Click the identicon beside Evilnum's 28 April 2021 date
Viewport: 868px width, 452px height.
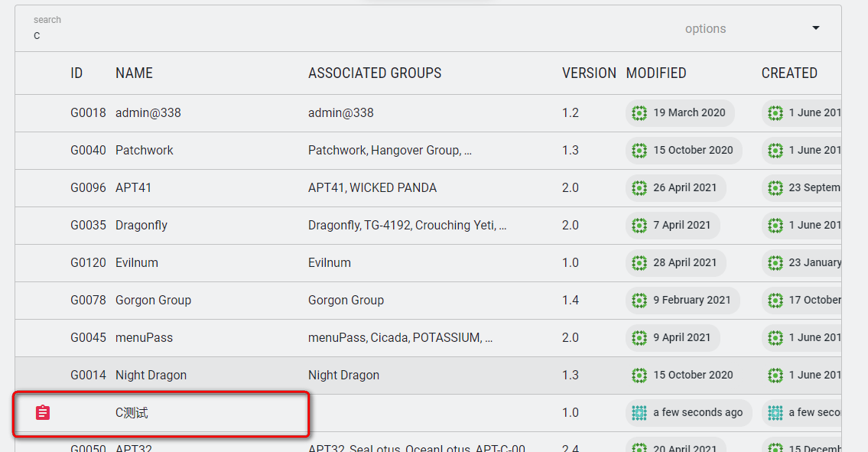[x=639, y=262]
